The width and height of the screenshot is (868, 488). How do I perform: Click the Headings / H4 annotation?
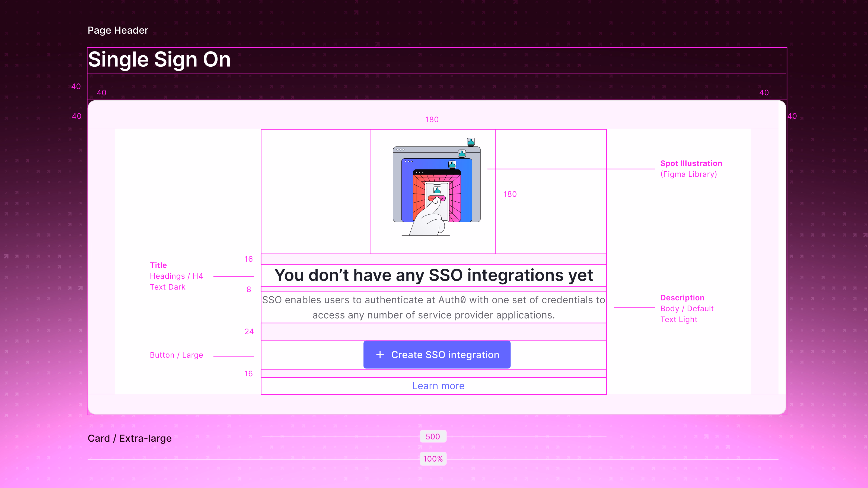pyautogui.click(x=177, y=276)
